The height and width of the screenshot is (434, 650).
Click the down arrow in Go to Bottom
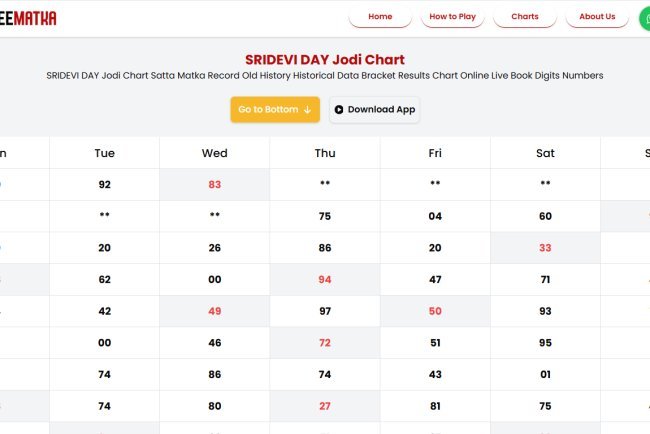[307, 110]
